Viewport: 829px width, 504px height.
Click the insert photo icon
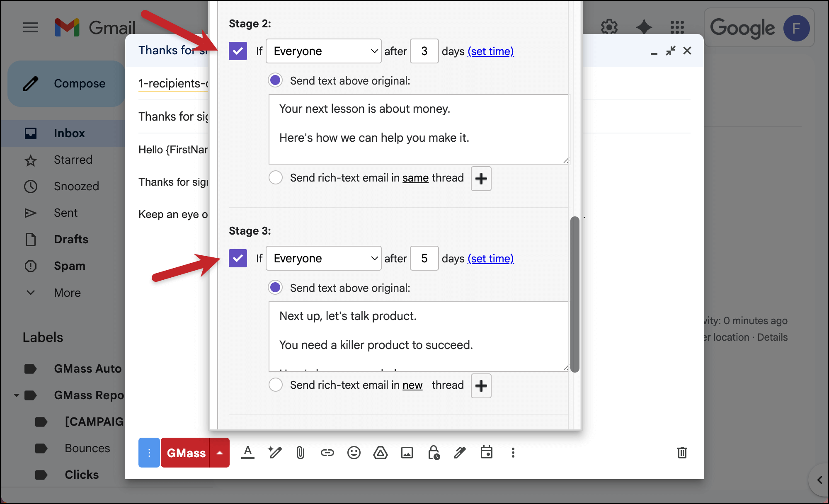(407, 453)
